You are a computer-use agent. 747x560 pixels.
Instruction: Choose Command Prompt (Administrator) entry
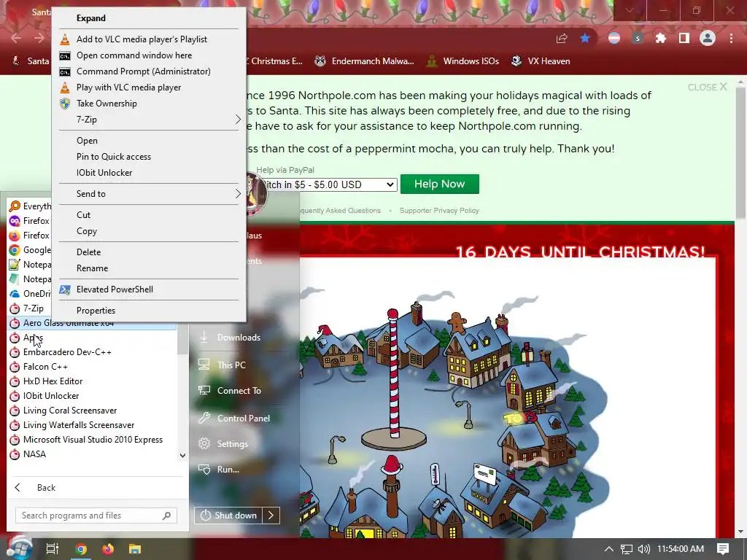tap(144, 71)
